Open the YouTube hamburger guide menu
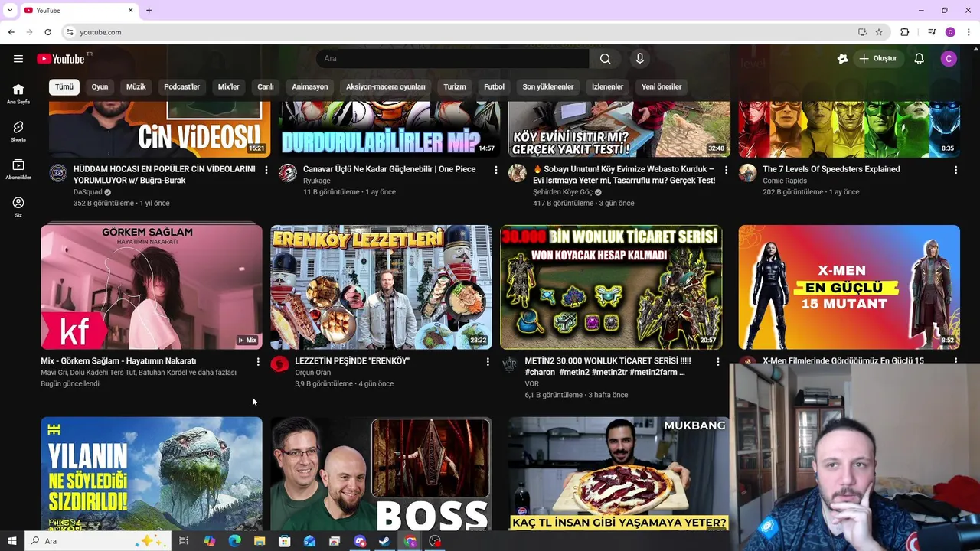Screen dimensions: 980x551 (x=18, y=58)
